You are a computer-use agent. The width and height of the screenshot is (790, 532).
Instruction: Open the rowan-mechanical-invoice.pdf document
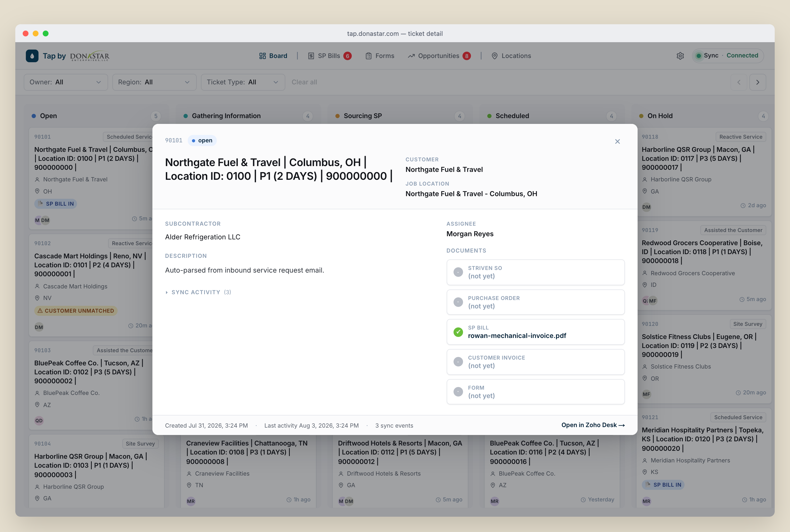point(536,332)
